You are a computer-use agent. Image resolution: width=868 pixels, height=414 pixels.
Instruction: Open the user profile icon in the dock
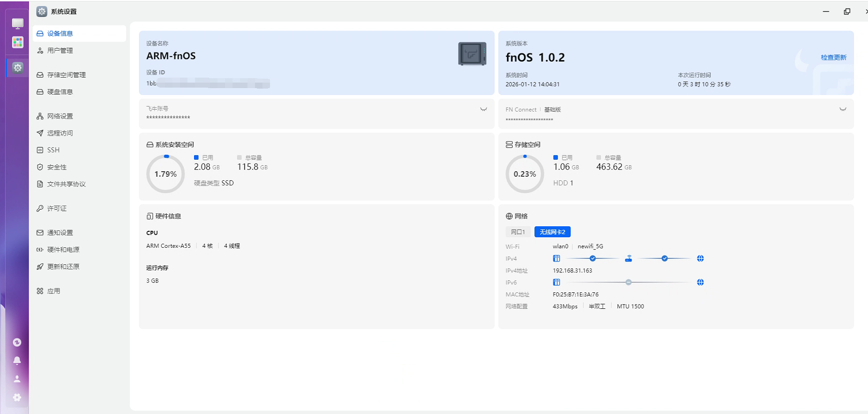coord(17,379)
